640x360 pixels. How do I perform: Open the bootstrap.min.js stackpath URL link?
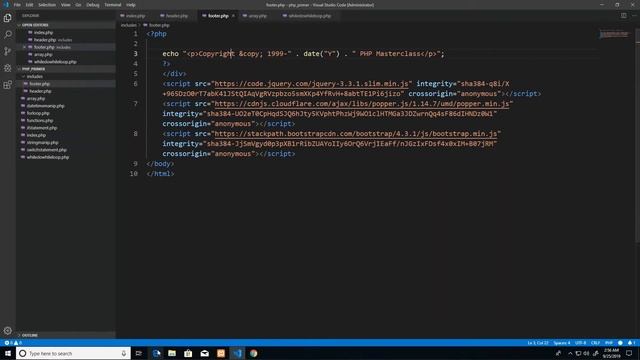tap(356, 134)
